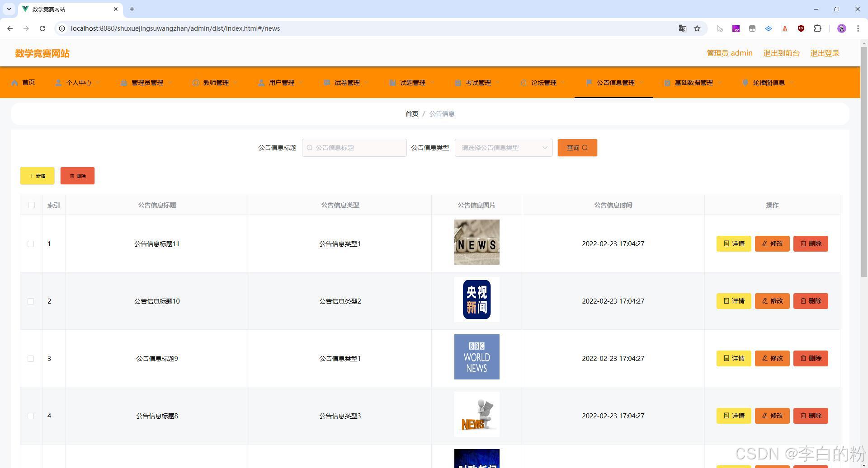The height and width of the screenshot is (468, 868).
Task: Expand the 试题管理 dropdown menu
Action: [412, 83]
